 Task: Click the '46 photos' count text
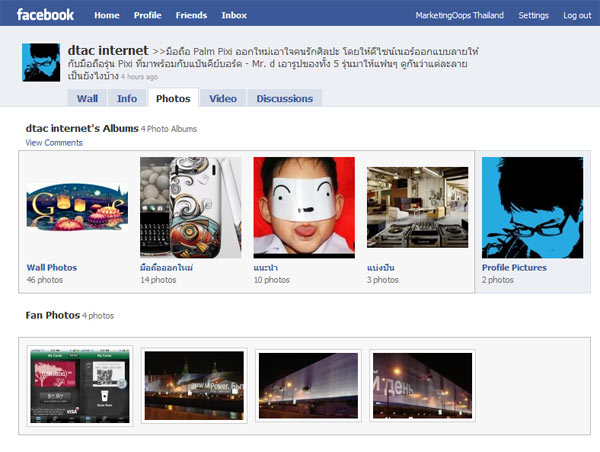click(x=44, y=280)
